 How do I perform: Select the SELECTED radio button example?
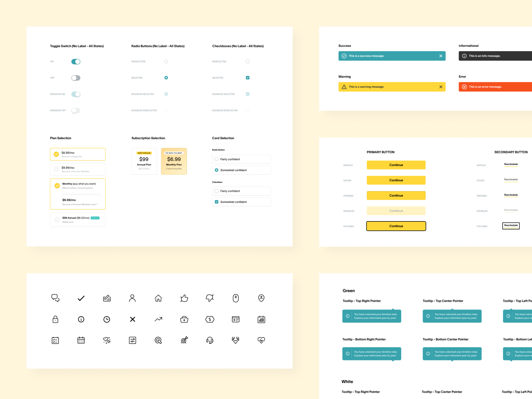click(166, 77)
